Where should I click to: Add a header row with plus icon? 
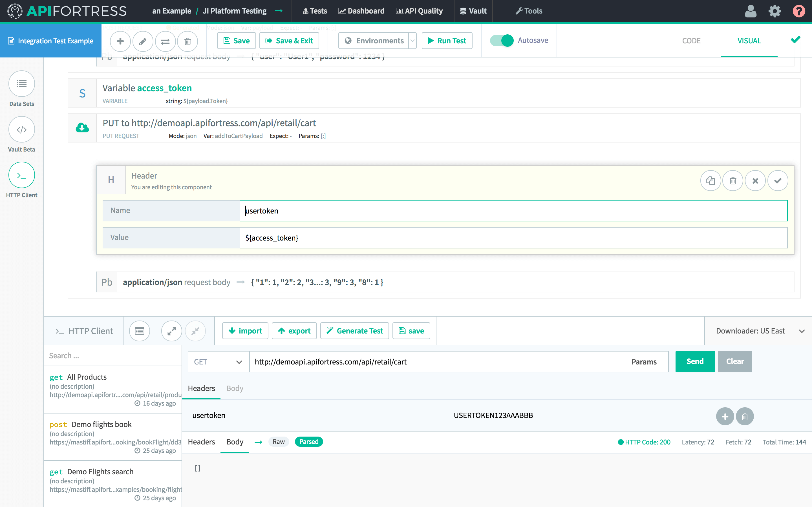(x=725, y=416)
